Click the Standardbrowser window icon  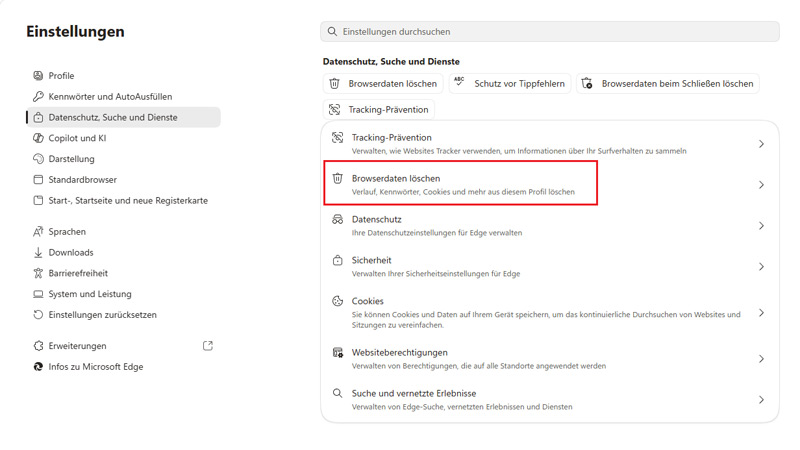click(x=38, y=180)
